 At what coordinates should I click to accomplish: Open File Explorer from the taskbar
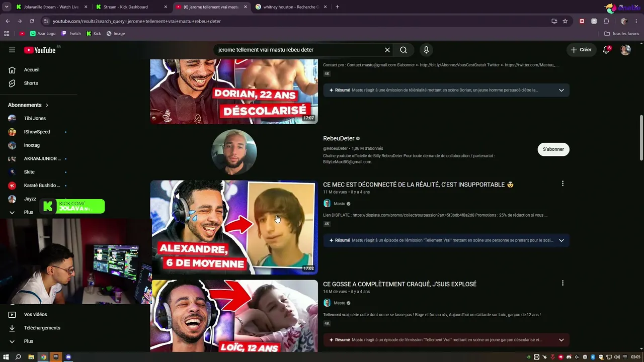coord(31,357)
